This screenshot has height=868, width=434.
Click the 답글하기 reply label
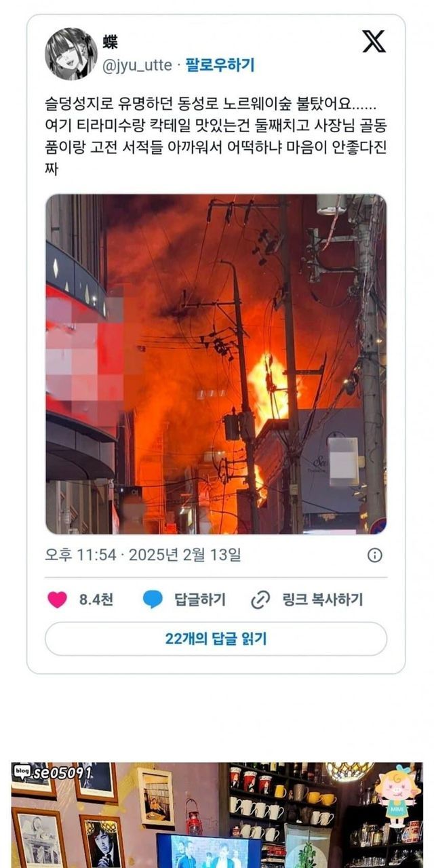coord(199,599)
